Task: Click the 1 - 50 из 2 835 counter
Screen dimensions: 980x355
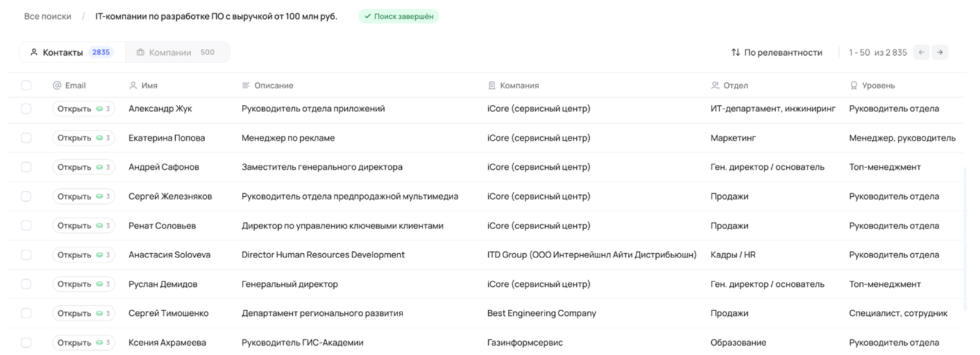Action: click(x=878, y=53)
